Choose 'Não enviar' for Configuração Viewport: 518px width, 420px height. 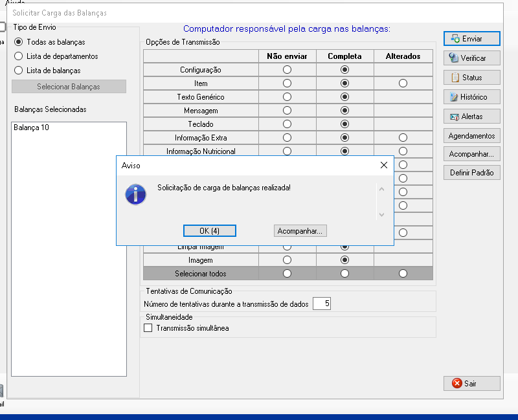coord(287,69)
